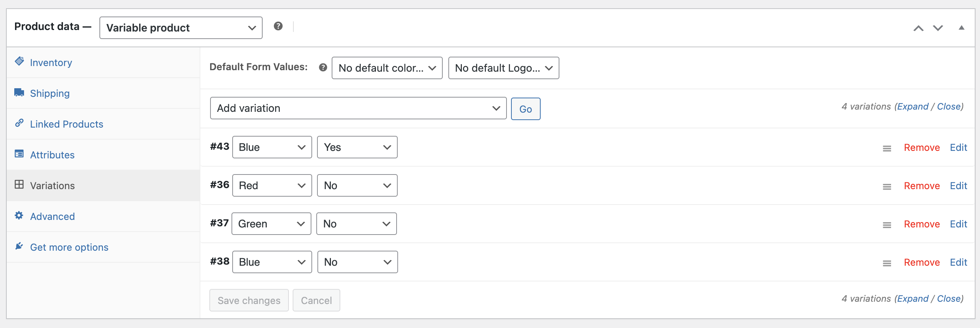Click the bottom Close variations link
This screenshot has width=980, height=328.
pyautogui.click(x=949, y=299)
